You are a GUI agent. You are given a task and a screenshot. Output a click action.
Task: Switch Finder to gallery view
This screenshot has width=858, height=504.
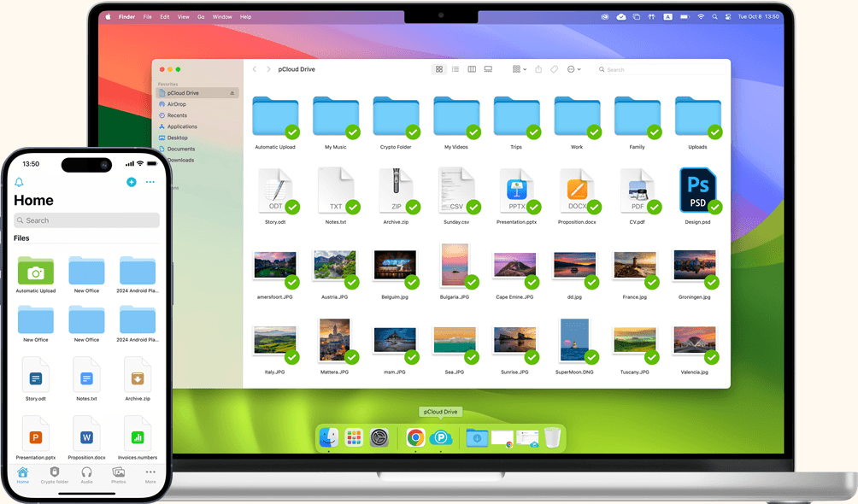(488, 69)
